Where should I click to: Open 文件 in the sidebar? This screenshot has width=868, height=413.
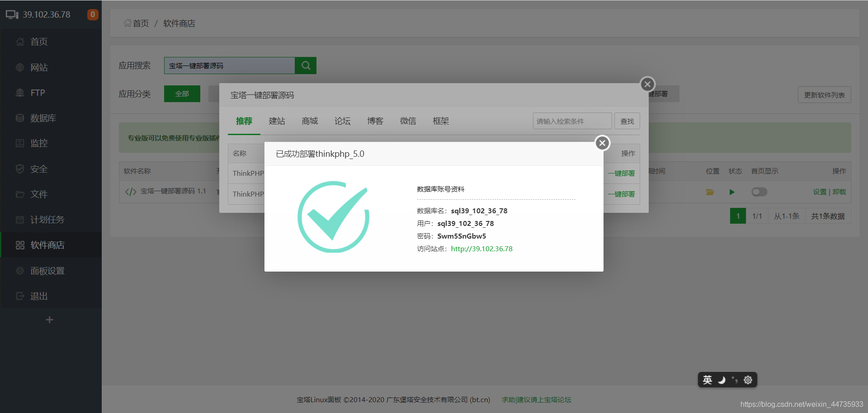point(51,194)
